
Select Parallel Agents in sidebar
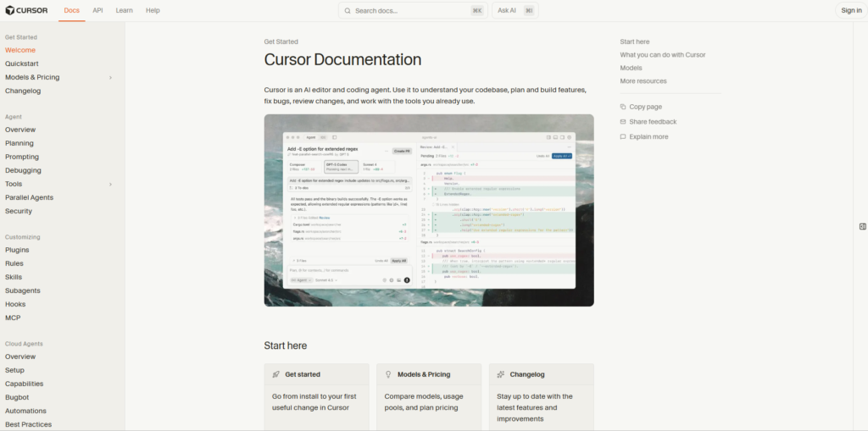(x=29, y=197)
